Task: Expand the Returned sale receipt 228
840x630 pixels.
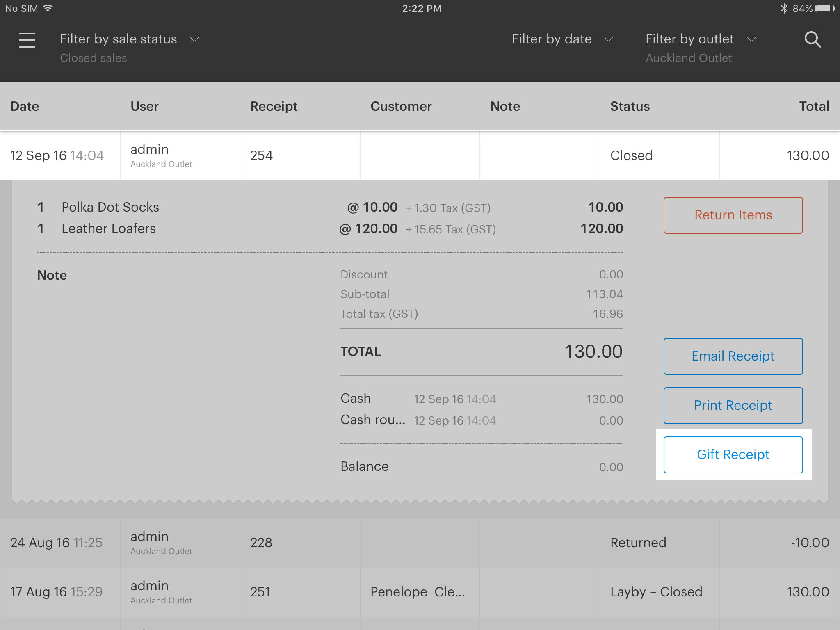Action: [x=419, y=543]
